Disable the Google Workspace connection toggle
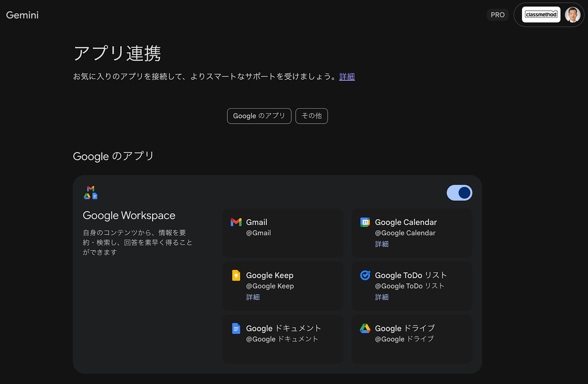 [459, 193]
